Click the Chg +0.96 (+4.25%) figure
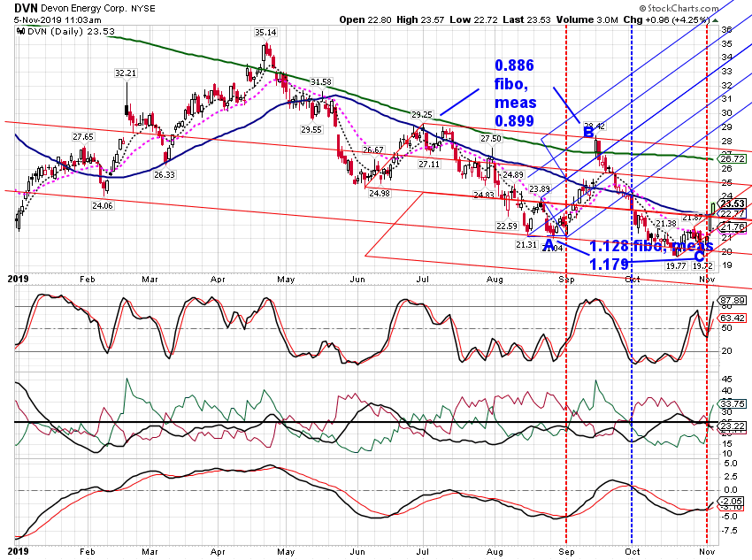The height and width of the screenshot is (560, 752). pos(666,19)
